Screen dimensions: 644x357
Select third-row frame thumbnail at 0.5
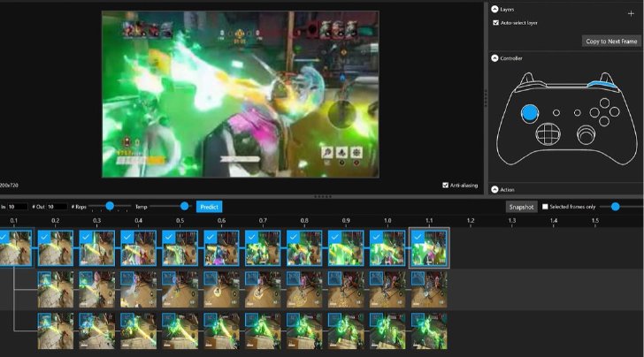point(180,330)
